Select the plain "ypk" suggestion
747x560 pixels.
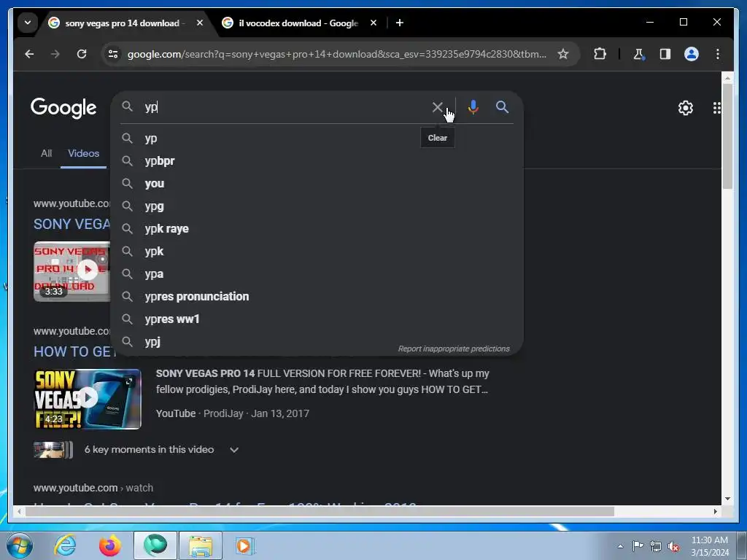point(317,252)
